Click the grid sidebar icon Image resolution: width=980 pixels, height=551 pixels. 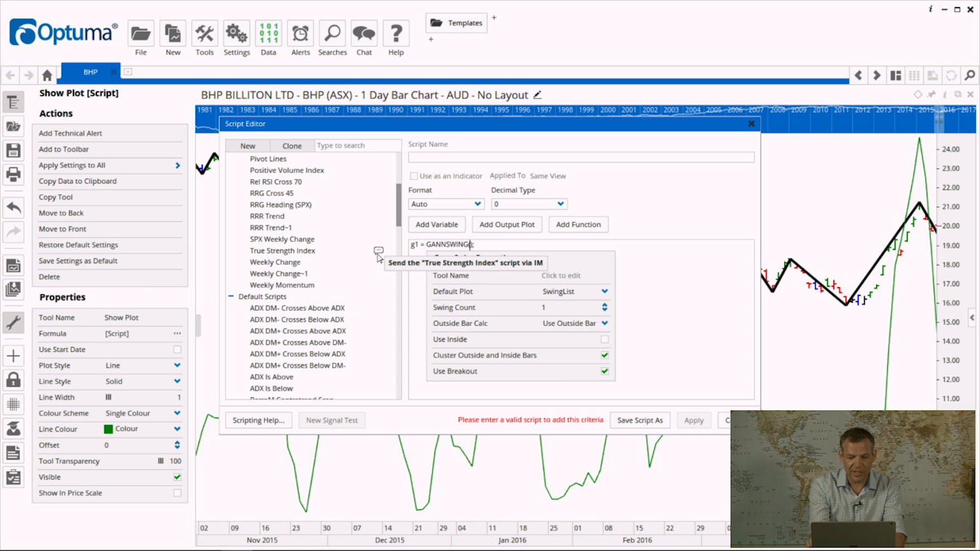13,405
